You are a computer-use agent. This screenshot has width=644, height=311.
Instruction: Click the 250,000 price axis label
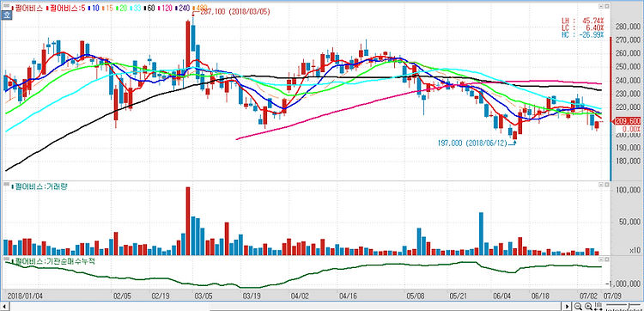(629, 67)
